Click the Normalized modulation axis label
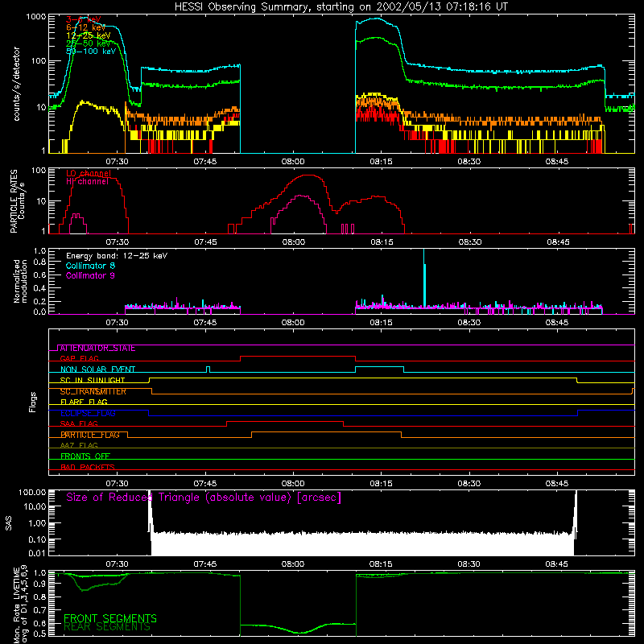 [x=20, y=281]
